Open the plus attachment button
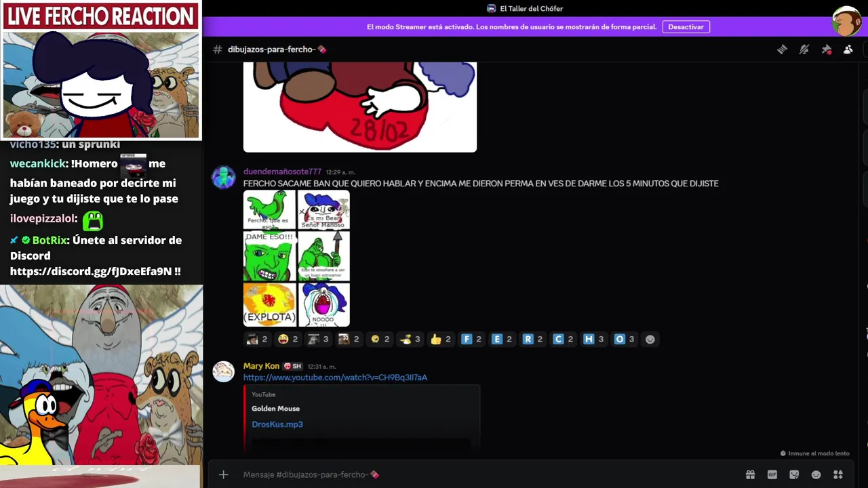This screenshot has height=488, width=868. click(223, 474)
